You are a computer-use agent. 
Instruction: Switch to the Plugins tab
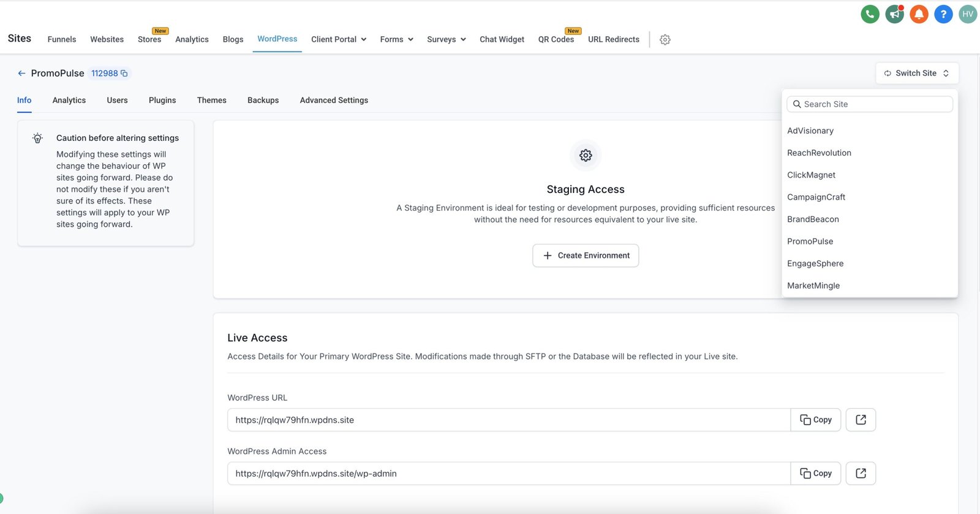click(x=162, y=100)
